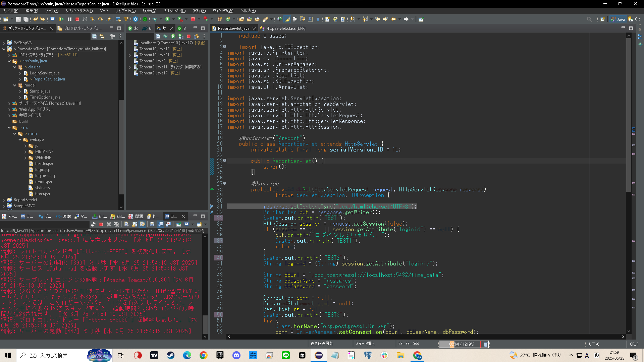Viewport: 644px width, 362px height.
Task: Terminate the console process with red stop
Action: (x=101, y=224)
